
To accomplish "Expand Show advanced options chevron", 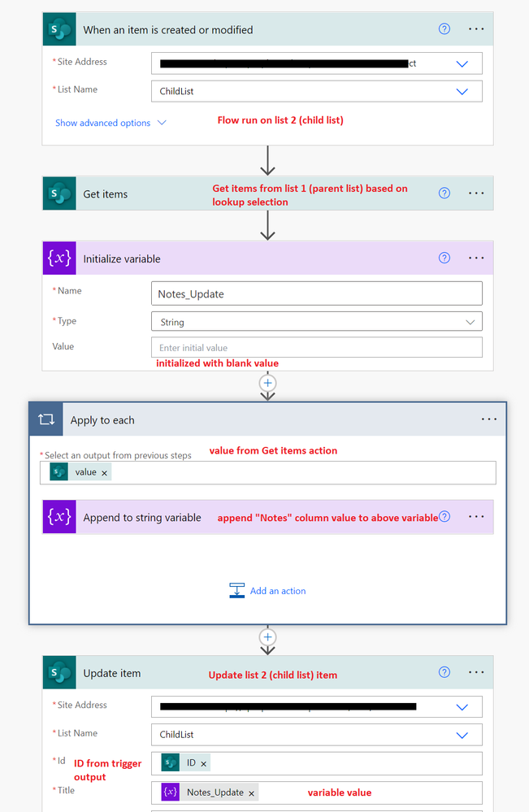I will pyautogui.click(x=162, y=123).
